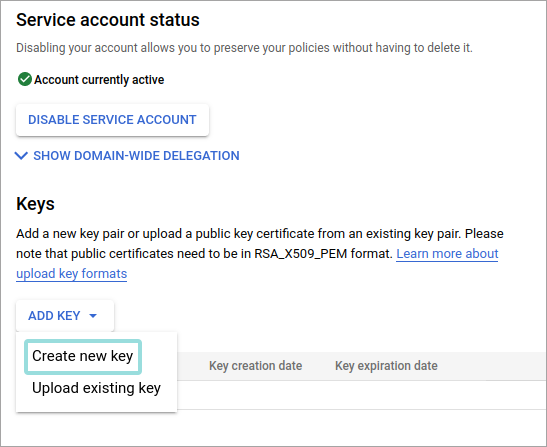The image size is (547, 447).
Task: Choose Create new key option
Action: tap(83, 356)
